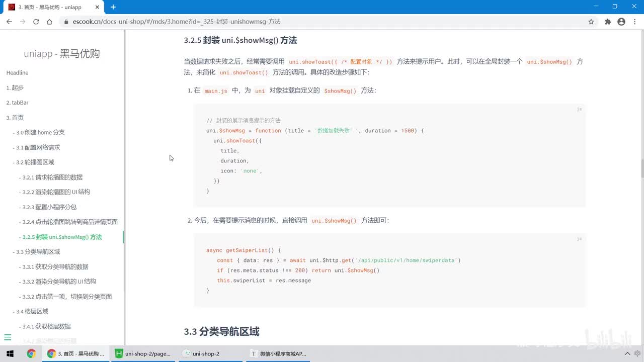The height and width of the screenshot is (362, 644).
Task: Click the inline code main.js
Action: (x=216, y=91)
